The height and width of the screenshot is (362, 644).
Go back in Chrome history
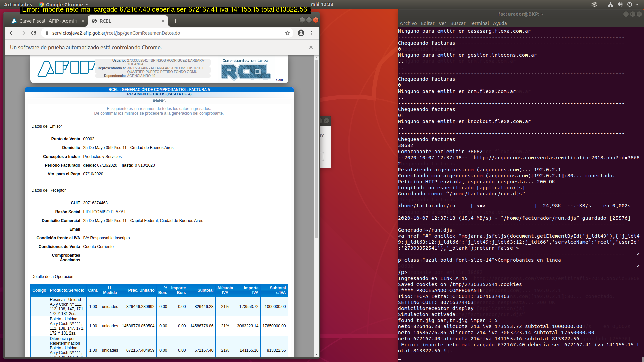[x=12, y=33]
